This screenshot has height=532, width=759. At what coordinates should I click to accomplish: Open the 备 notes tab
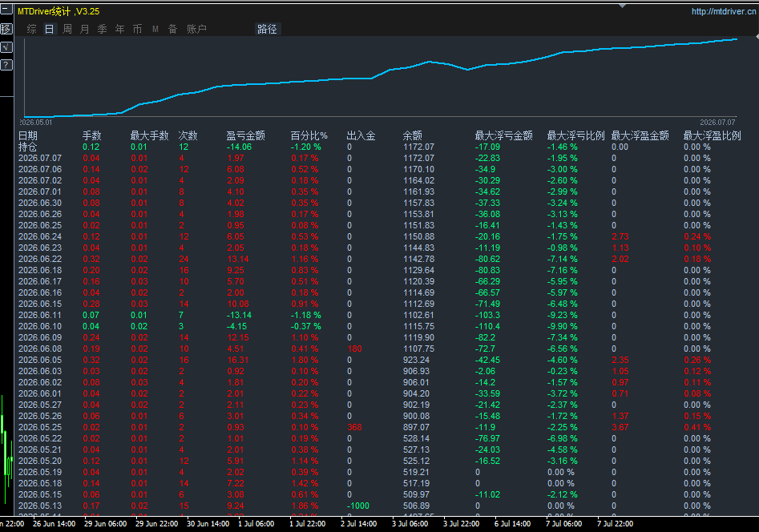click(173, 29)
